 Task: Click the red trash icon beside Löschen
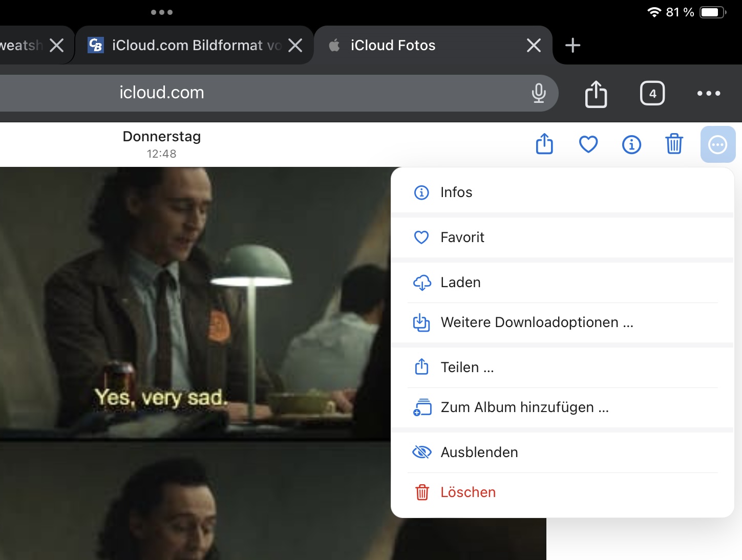(x=422, y=492)
